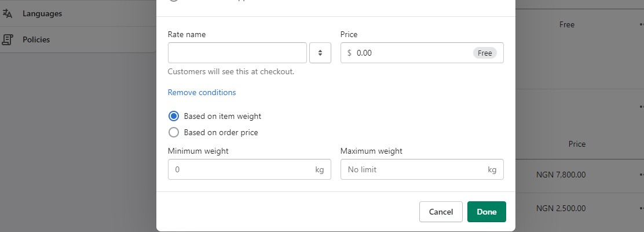
Task: Focus the Rate name text field
Action: (237, 53)
